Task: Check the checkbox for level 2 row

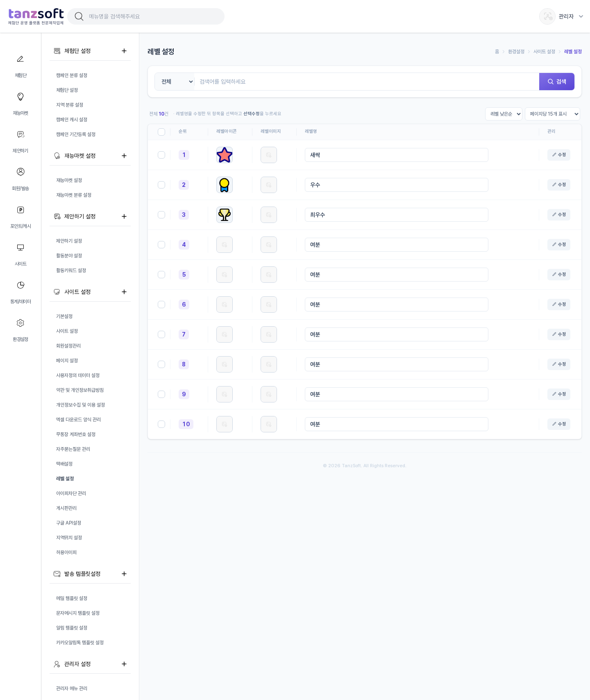Action: click(161, 185)
